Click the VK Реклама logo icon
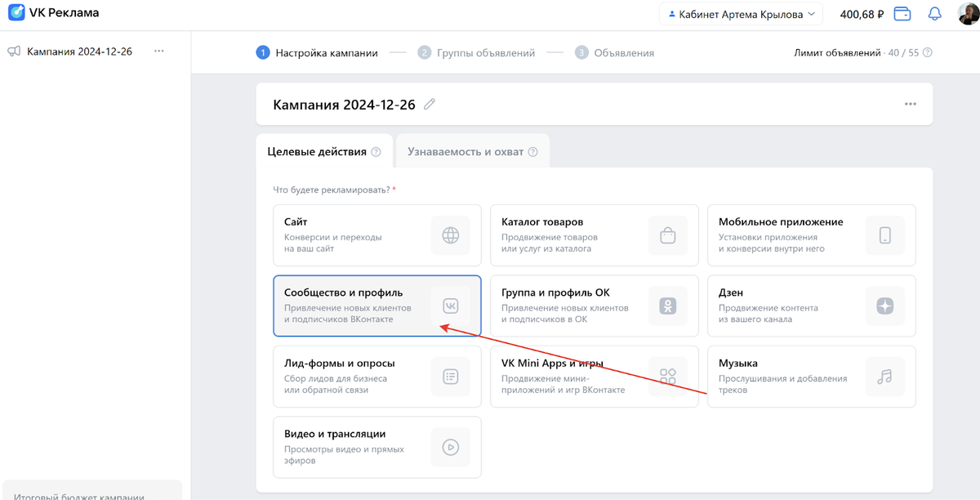 pyautogui.click(x=16, y=13)
